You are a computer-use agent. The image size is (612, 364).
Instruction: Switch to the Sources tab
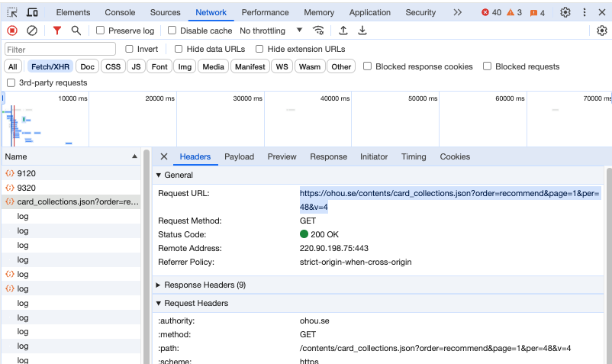click(x=166, y=12)
